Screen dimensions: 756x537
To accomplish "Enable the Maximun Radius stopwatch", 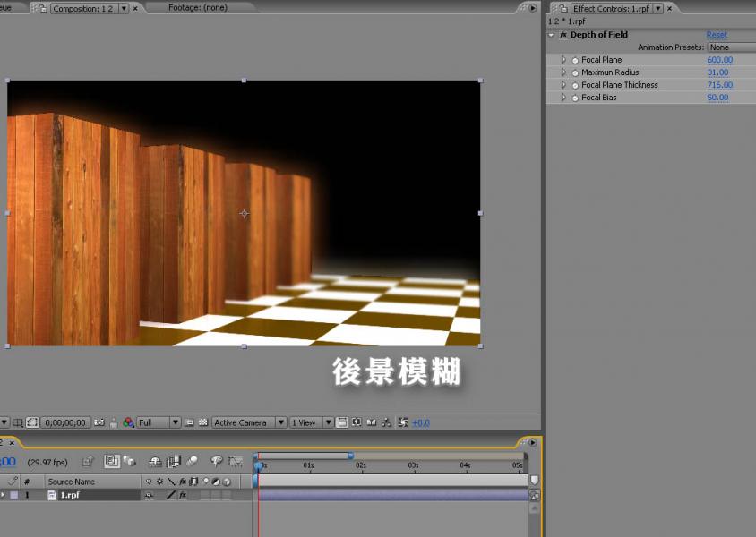I will [575, 73].
